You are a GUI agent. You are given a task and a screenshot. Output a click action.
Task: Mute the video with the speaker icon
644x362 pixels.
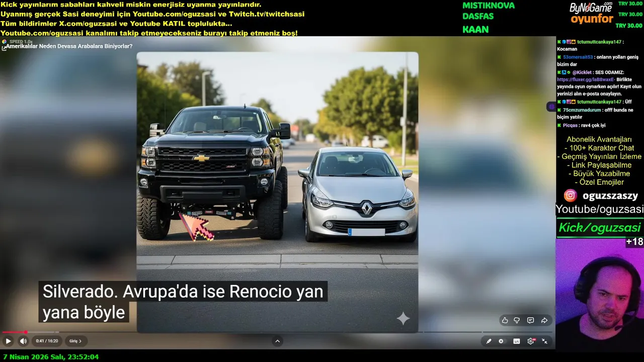pyautogui.click(x=23, y=341)
